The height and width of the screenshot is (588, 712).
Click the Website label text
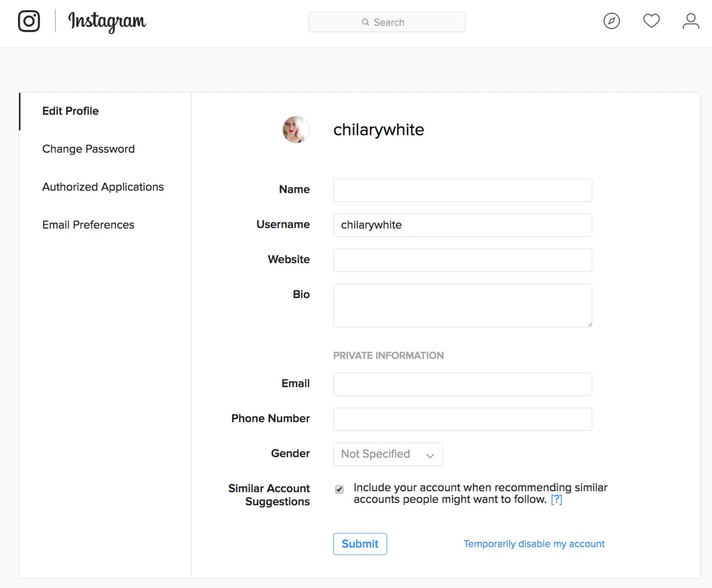[289, 259]
